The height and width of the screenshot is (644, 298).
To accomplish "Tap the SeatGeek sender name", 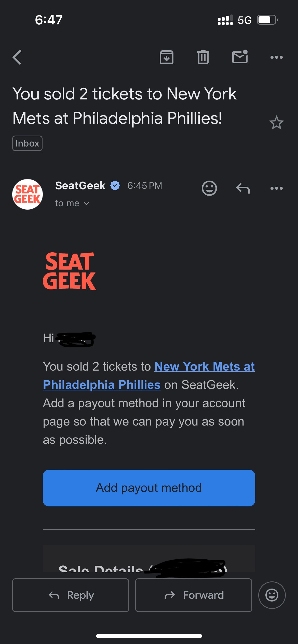I will [80, 186].
